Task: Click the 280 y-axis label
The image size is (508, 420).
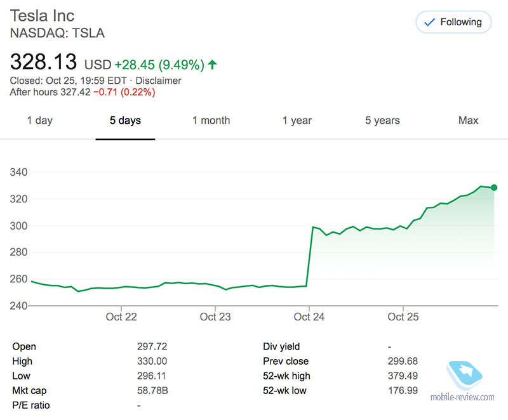Action: click(x=19, y=252)
